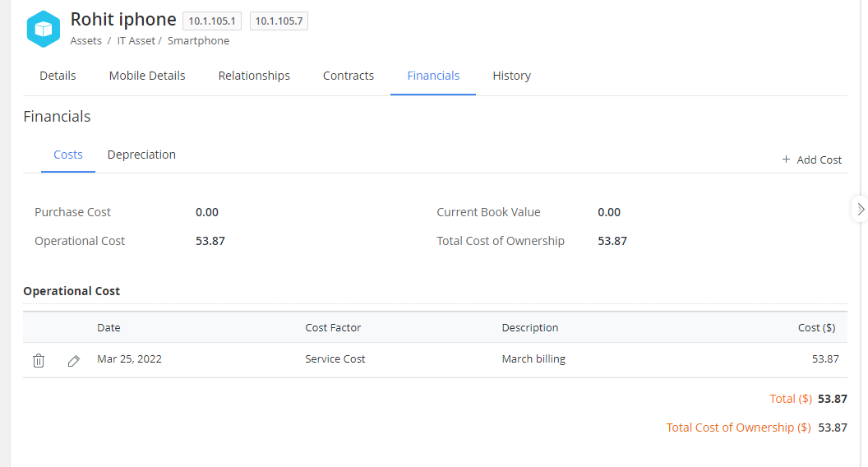Click the Financials section heading

(57, 116)
